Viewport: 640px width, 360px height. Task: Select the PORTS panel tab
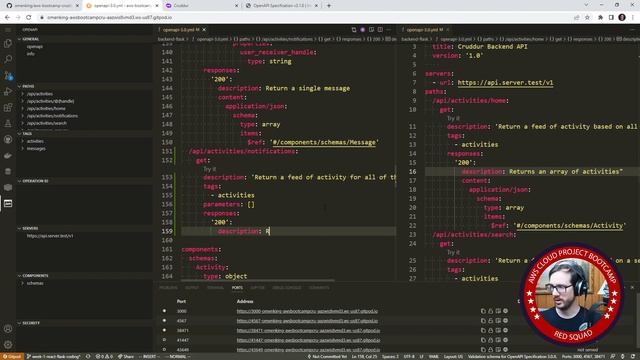tap(237, 288)
